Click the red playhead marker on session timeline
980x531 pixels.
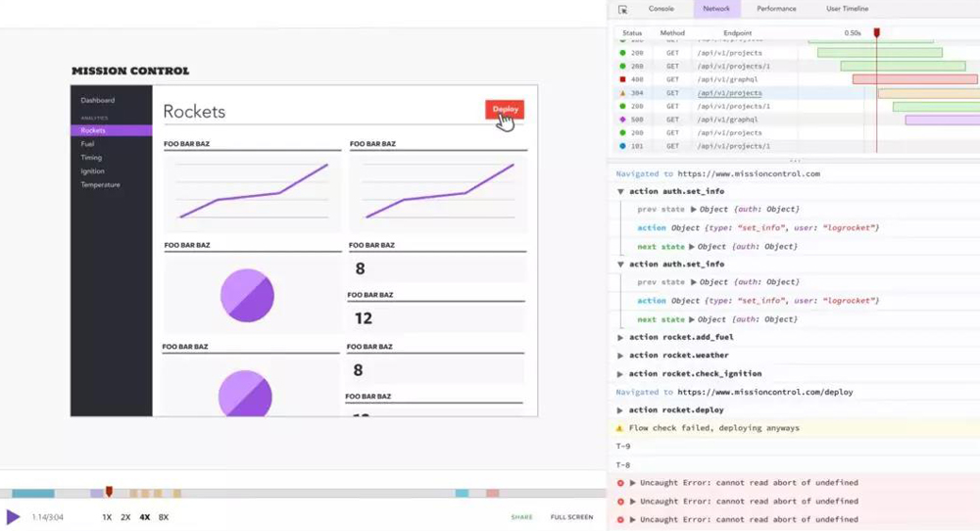[x=109, y=492]
